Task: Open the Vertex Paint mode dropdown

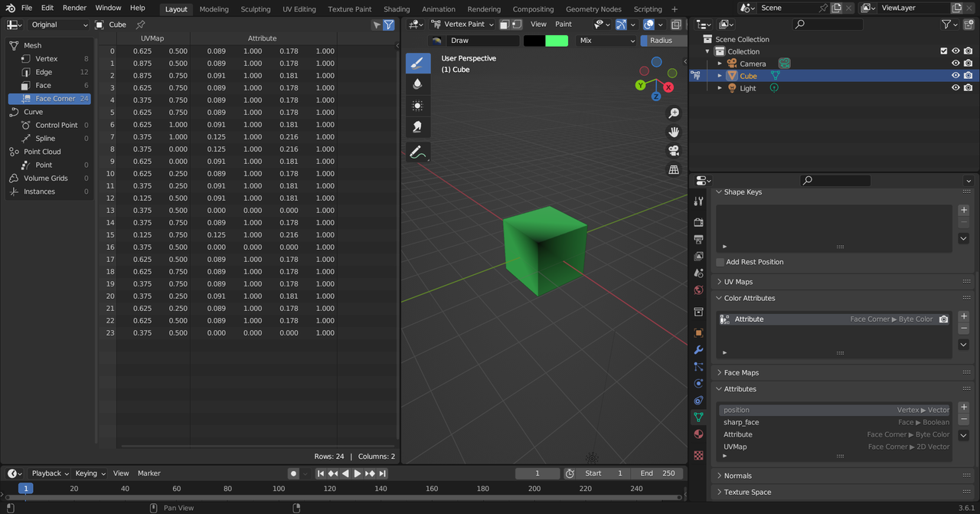Action: [x=462, y=24]
